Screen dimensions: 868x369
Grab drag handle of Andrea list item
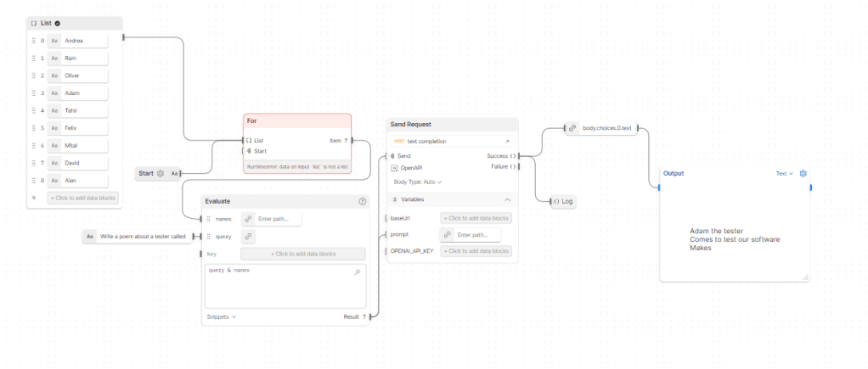click(x=33, y=41)
